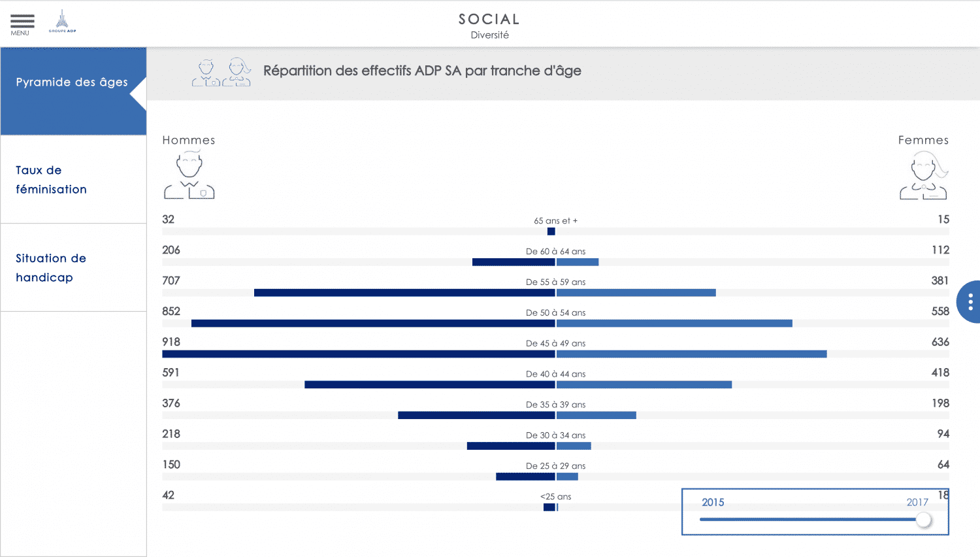This screenshot has width=980, height=557.
Task: Click the Hommes male avatar icon
Action: tap(189, 175)
